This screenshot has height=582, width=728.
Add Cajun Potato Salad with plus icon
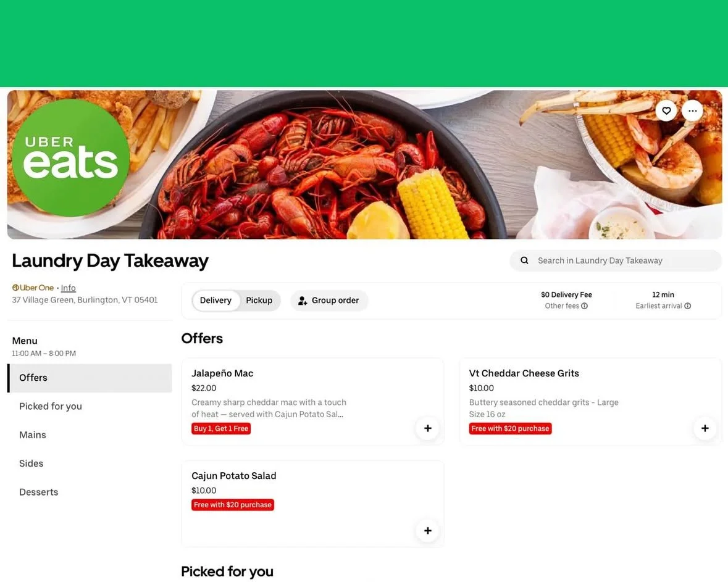tap(428, 531)
